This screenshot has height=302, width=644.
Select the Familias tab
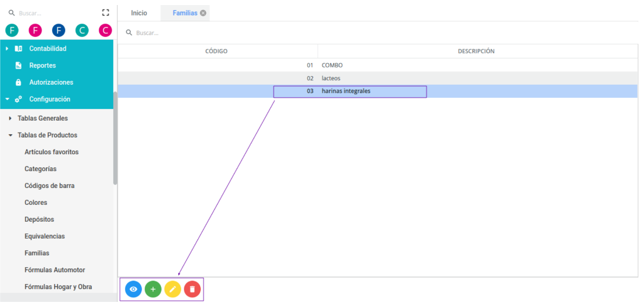(x=185, y=13)
